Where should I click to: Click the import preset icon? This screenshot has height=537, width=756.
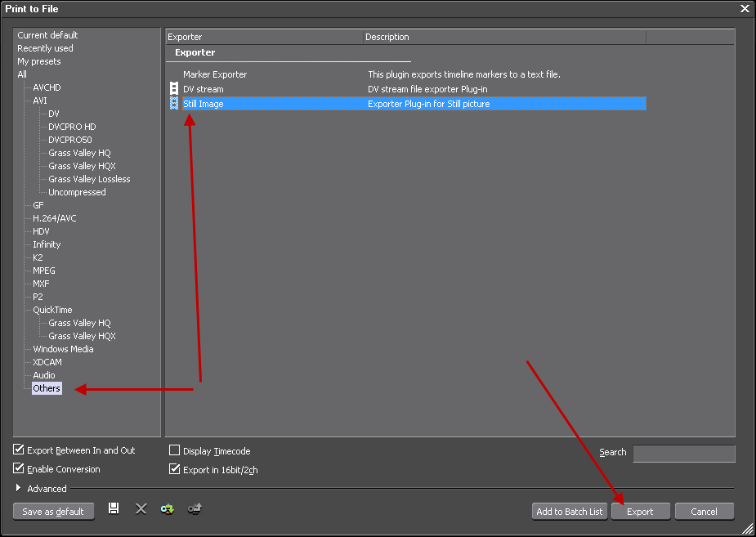point(168,509)
